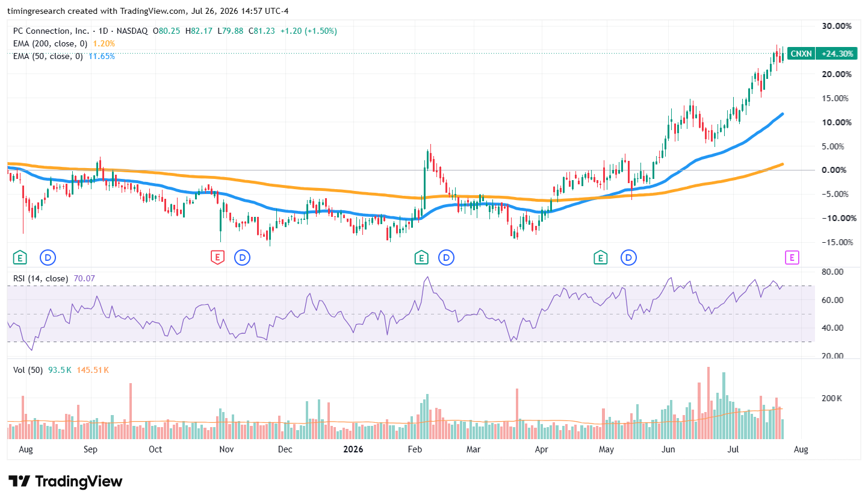Open the green earnings marker in February

[x=421, y=258]
